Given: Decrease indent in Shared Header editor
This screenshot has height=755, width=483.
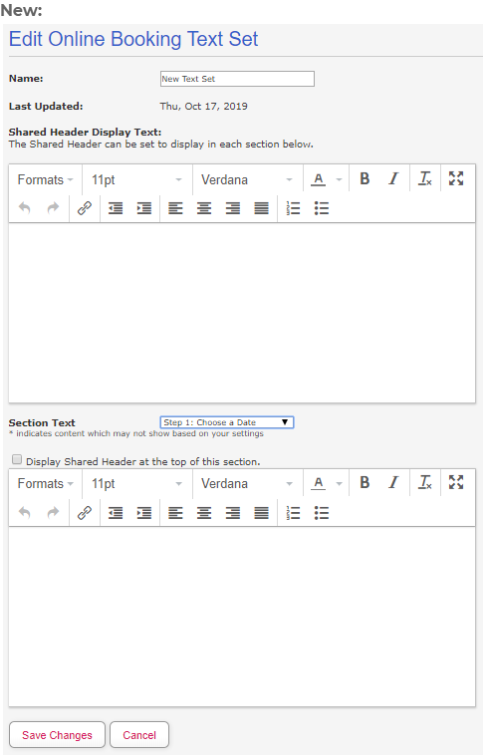Looking at the screenshot, I should click(x=116, y=208).
